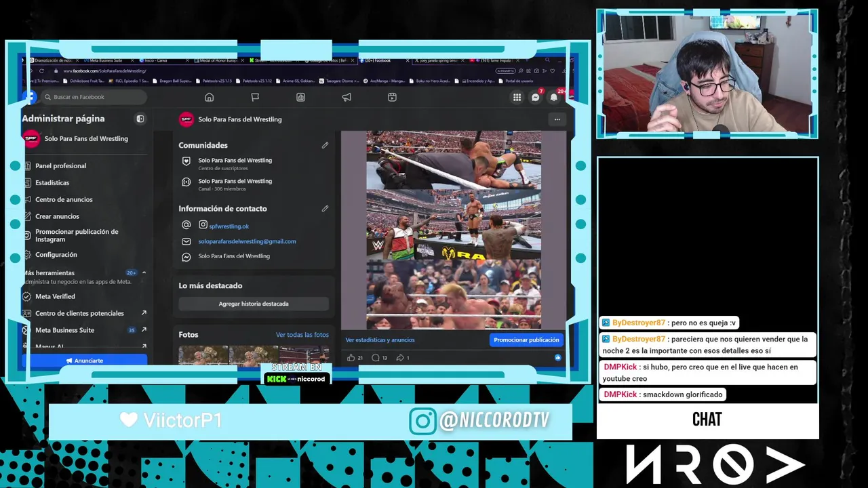
Task: Open the spfwrestling.ok Instagram link
Action: click(x=229, y=226)
